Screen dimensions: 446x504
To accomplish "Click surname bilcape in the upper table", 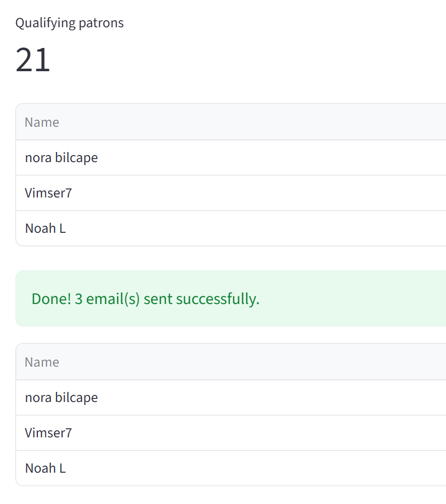I will (x=77, y=158).
